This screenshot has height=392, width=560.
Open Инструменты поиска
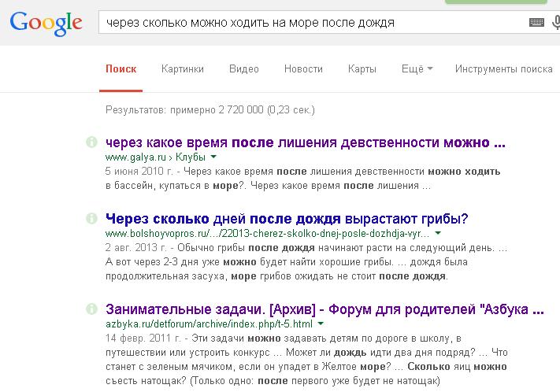(x=504, y=69)
